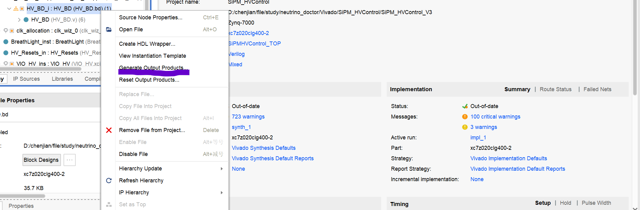Open Vivado Synthesis Defaults link
This screenshot has height=210, width=644.
pyautogui.click(x=263, y=148)
